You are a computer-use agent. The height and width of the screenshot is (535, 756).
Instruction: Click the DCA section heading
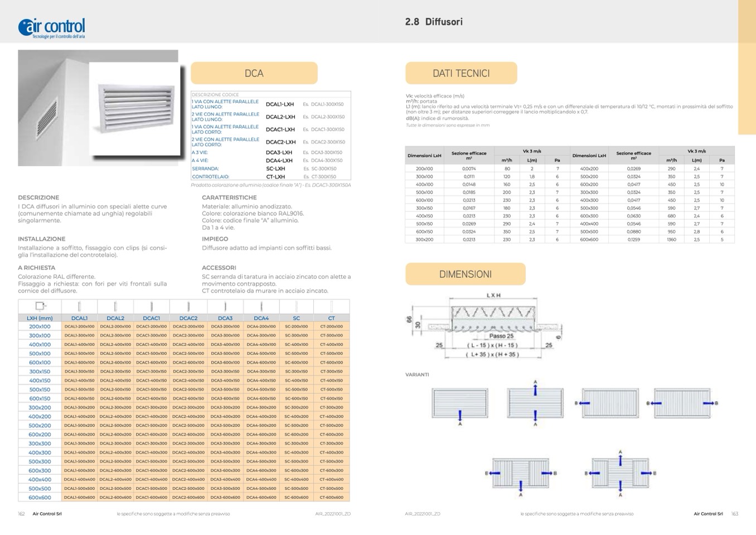[x=254, y=73]
